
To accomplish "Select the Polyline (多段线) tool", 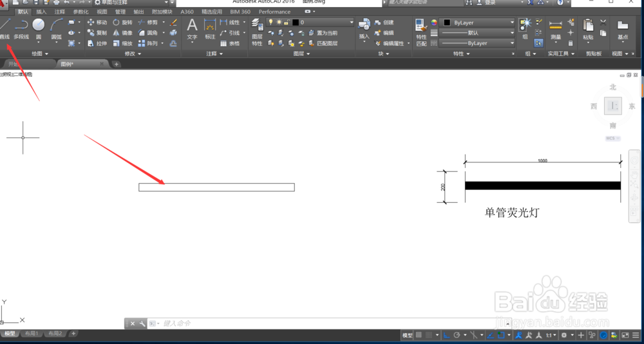I will point(21,29).
